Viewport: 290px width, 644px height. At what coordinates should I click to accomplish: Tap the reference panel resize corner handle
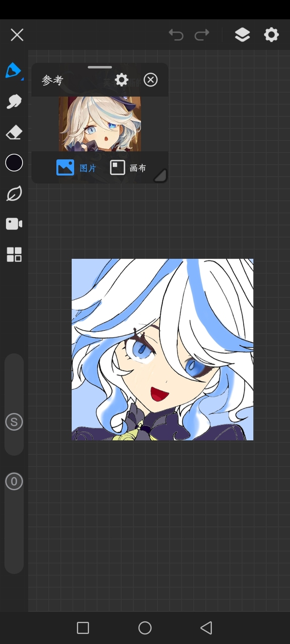click(160, 176)
